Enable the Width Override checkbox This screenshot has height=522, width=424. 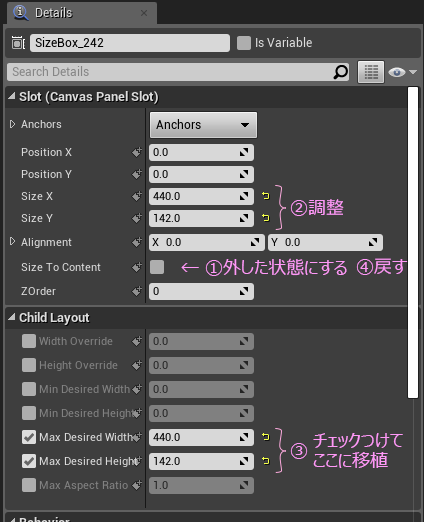point(29,341)
